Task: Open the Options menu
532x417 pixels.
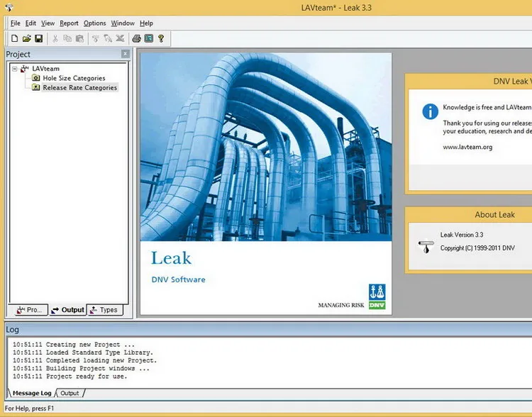Action: [x=94, y=23]
